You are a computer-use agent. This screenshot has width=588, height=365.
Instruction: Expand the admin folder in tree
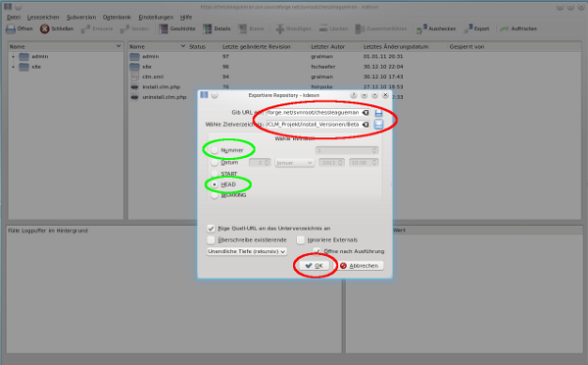(x=13, y=57)
